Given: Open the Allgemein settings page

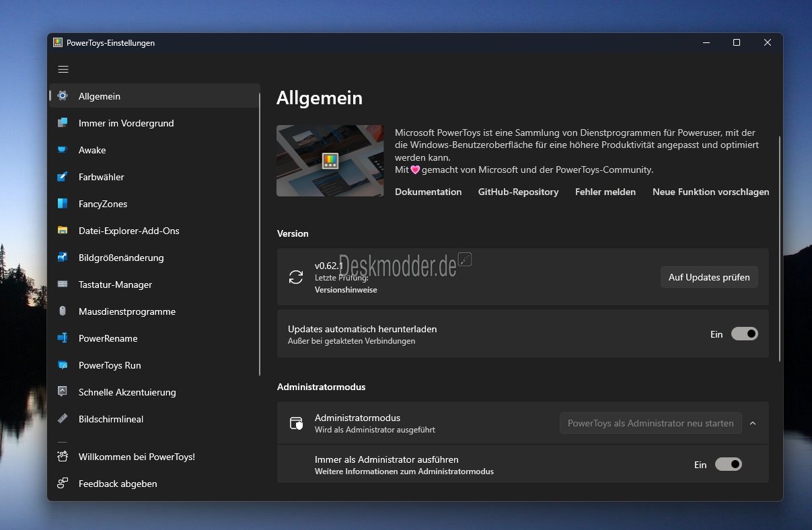Looking at the screenshot, I should (155, 96).
